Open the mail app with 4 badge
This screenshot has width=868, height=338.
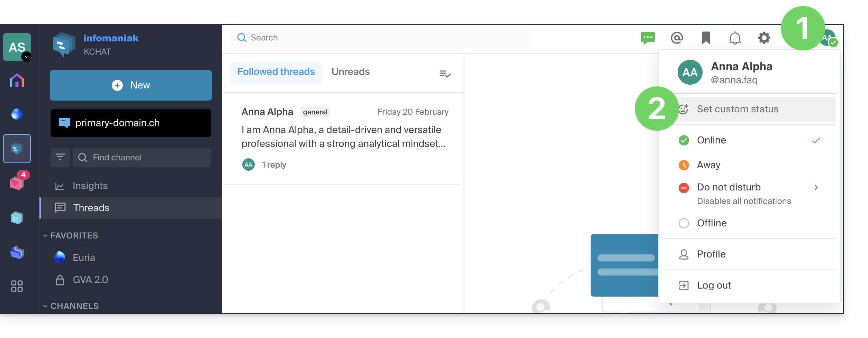(x=17, y=181)
